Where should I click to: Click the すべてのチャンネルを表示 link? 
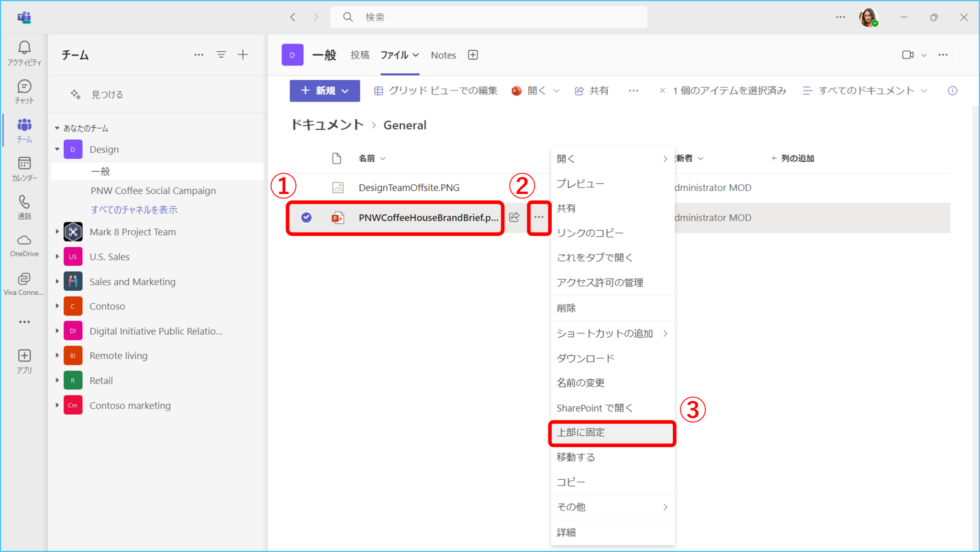134,210
